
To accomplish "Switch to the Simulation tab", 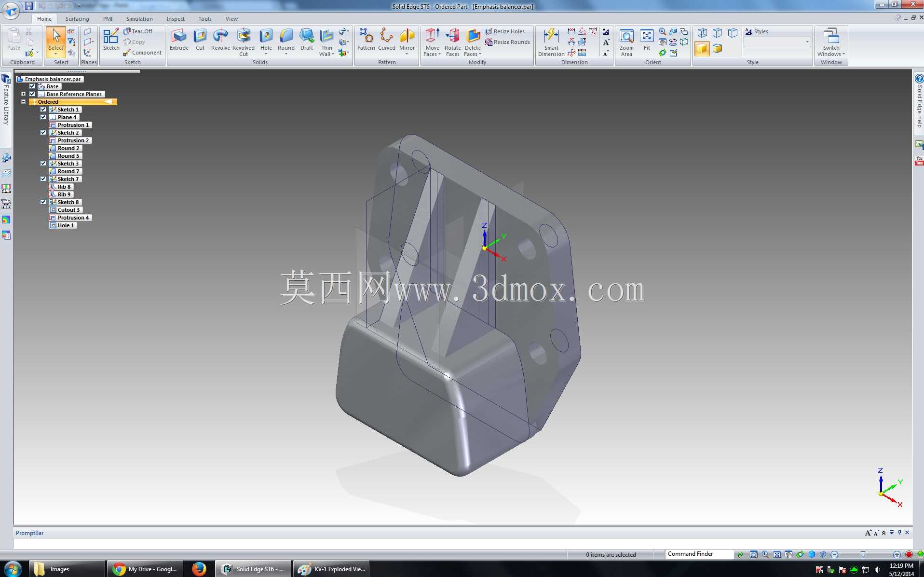I will (139, 19).
